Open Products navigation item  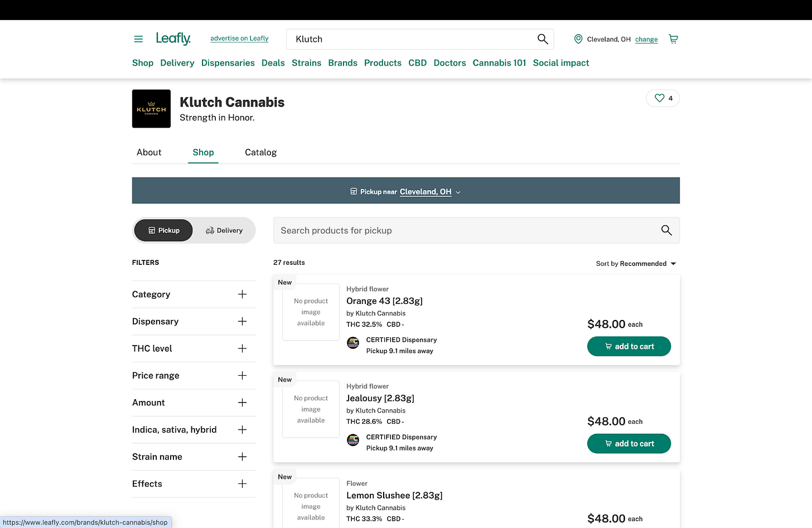coord(383,63)
